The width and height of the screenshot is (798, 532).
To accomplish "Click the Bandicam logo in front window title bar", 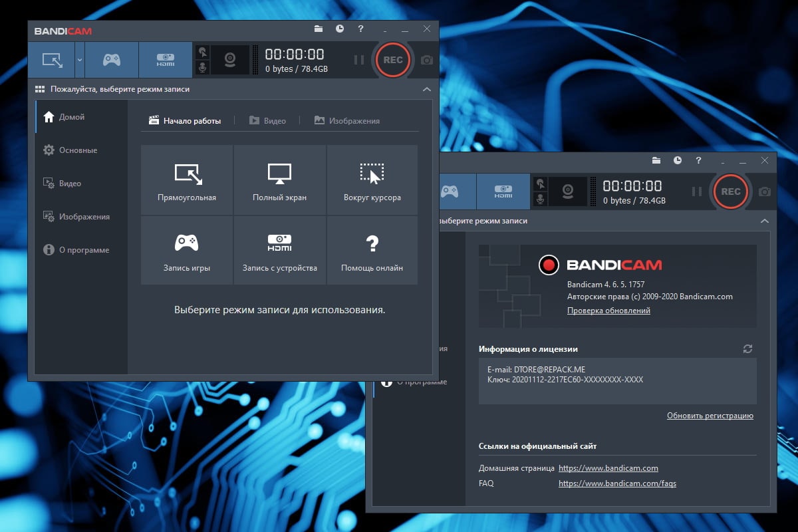I will pyautogui.click(x=63, y=31).
